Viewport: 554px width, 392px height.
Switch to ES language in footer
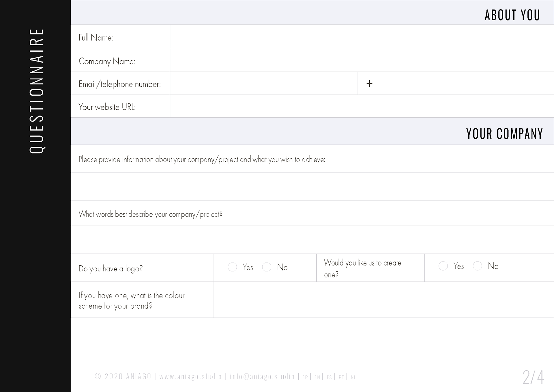pyautogui.click(x=330, y=377)
